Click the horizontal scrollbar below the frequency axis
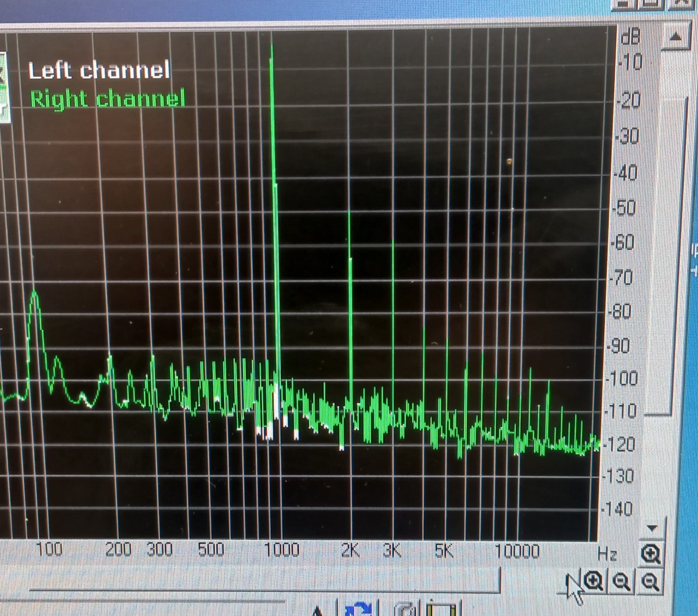The height and width of the screenshot is (616, 698). pyautogui.click(x=265, y=583)
